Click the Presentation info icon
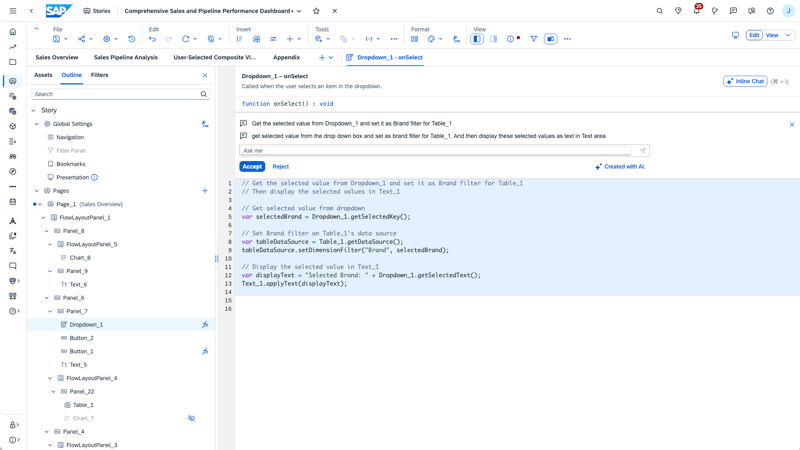This screenshot has width=800, height=450. pyautogui.click(x=94, y=178)
